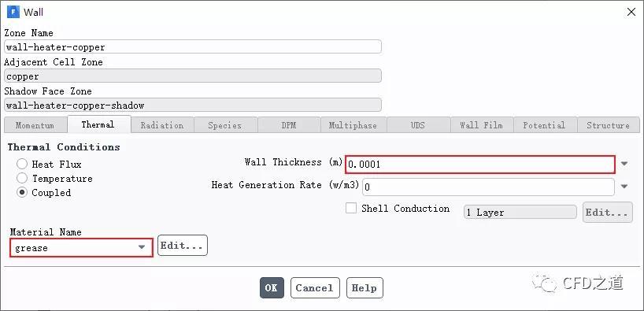Click the Zone Name text field
644x311 pixels.
pyautogui.click(x=193, y=46)
